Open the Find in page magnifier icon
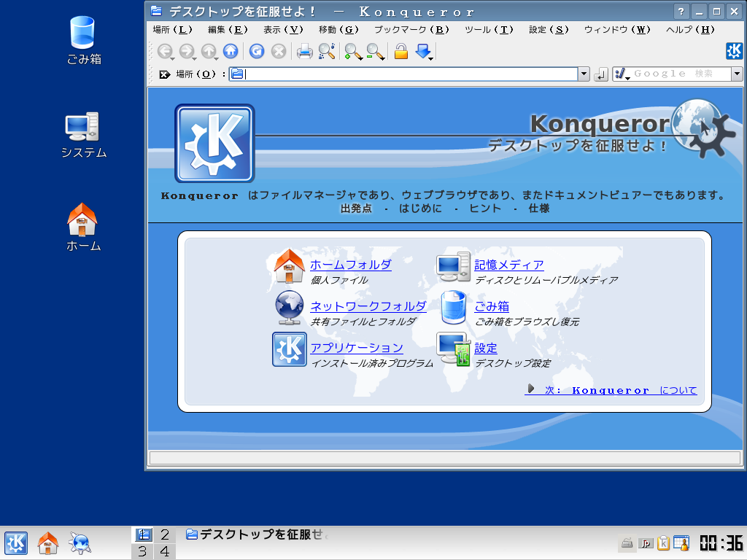The image size is (747, 560). [327, 51]
